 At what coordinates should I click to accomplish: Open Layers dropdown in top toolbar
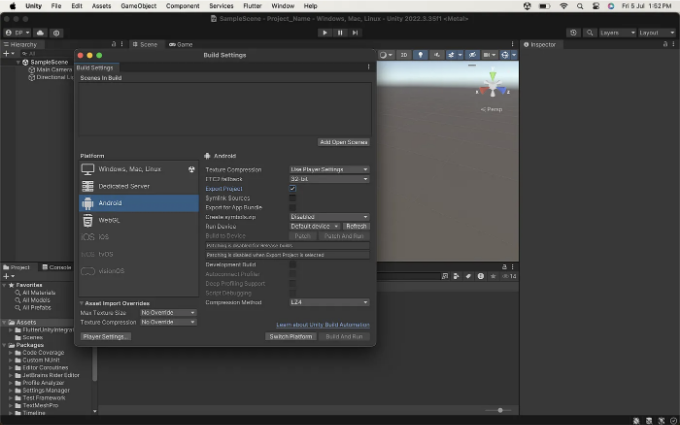[617, 33]
